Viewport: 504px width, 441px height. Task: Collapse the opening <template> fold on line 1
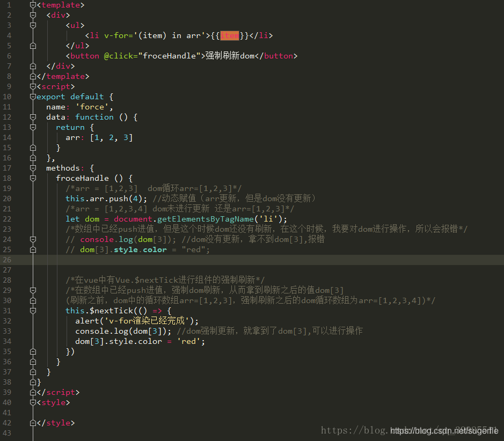click(x=33, y=5)
